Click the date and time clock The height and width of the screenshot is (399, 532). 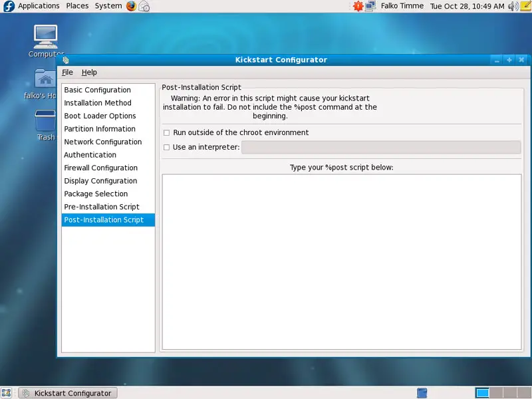(x=467, y=6)
